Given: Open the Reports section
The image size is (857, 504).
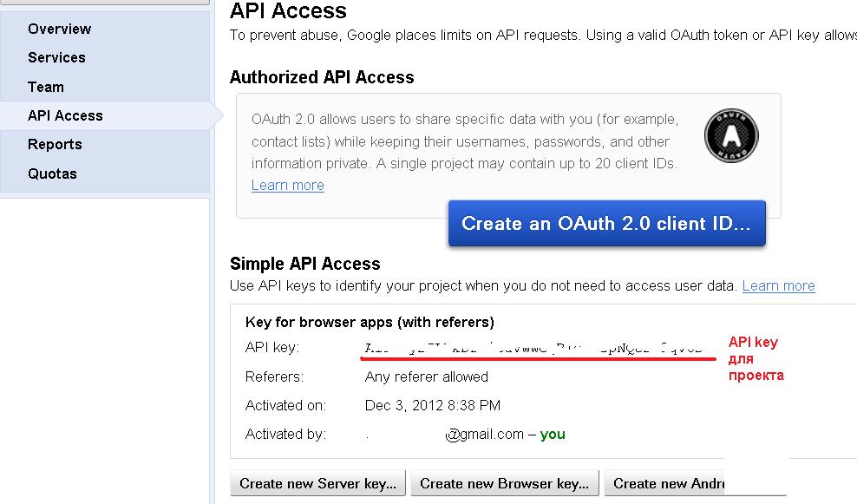Looking at the screenshot, I should point(55,144).
